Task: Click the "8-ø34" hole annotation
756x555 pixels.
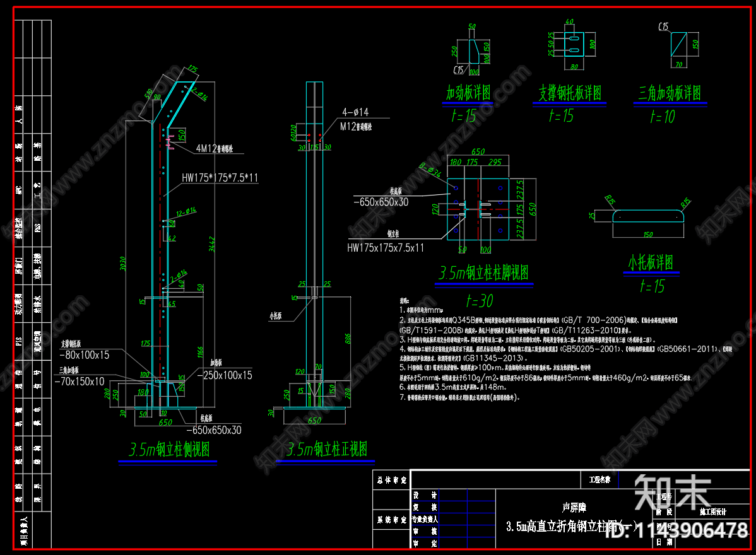Action: 430,170
